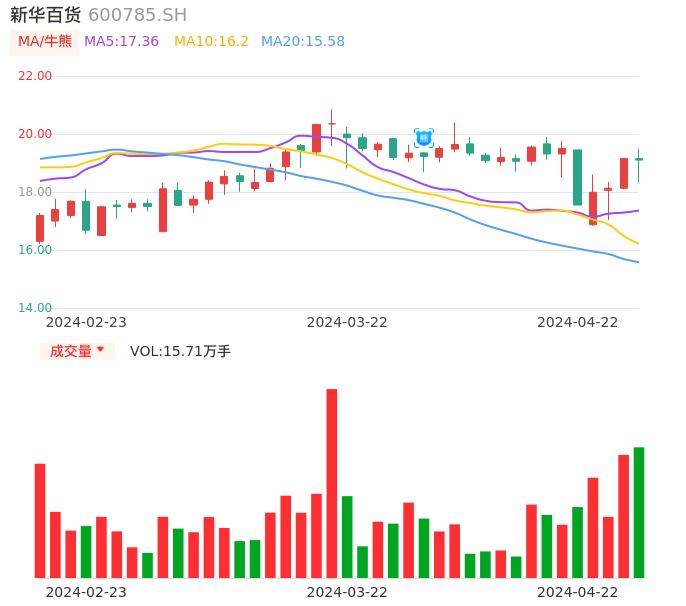Image resolution: width=686 pixels, height=606 pixels.
Task: Toggle the MA/牛熊 indicator button
Action: 45,42
